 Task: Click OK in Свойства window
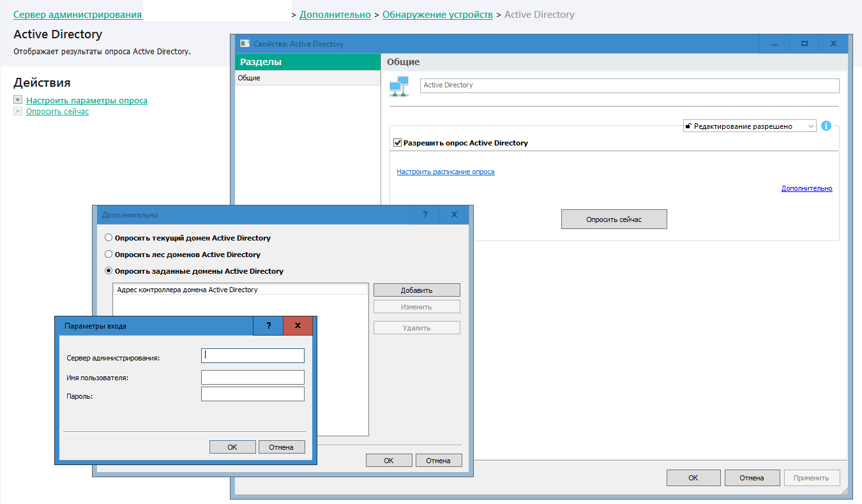tap(693, 478)
